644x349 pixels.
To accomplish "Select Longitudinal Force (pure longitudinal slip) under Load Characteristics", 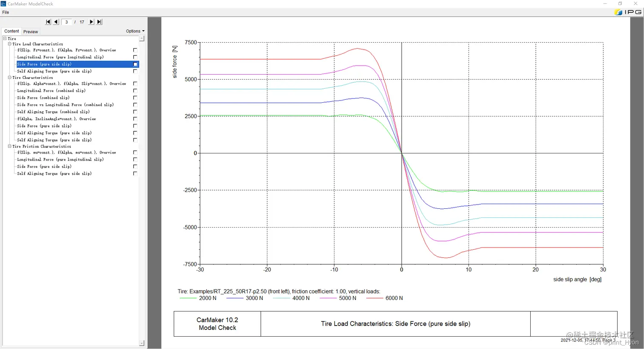I will pos(60,57).
